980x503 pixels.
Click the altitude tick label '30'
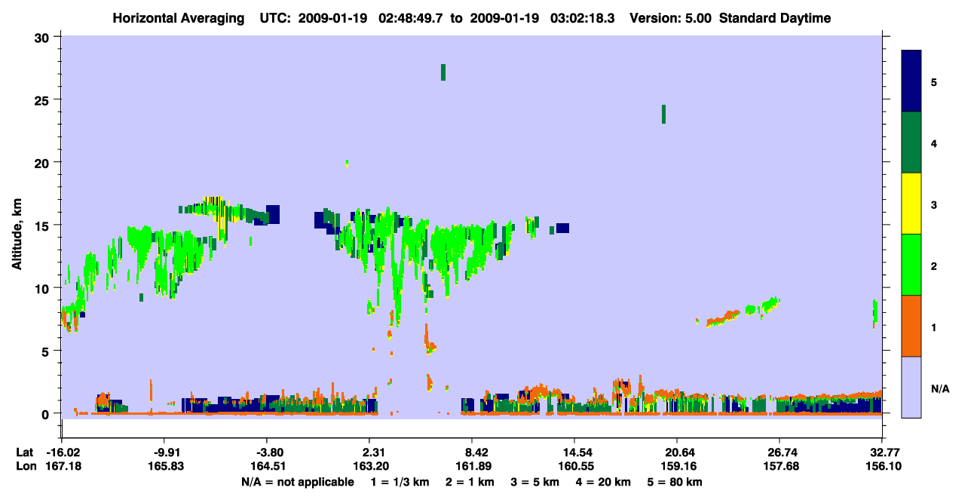tap(43, 37)
